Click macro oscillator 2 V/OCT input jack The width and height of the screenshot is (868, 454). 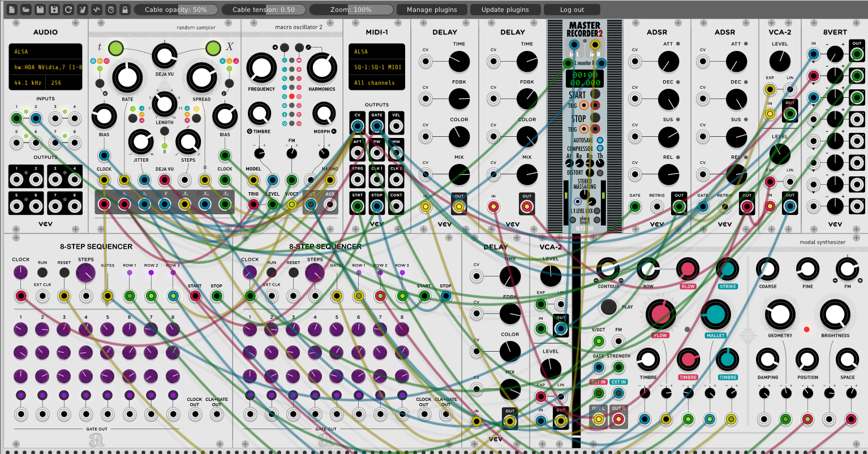click(291, 205)
